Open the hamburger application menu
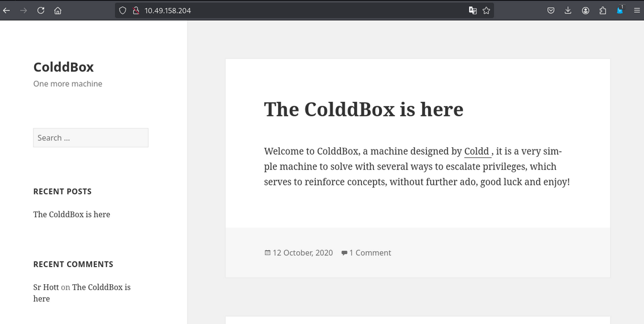Screen dimensions: 644x324 [x=637, y=10]
